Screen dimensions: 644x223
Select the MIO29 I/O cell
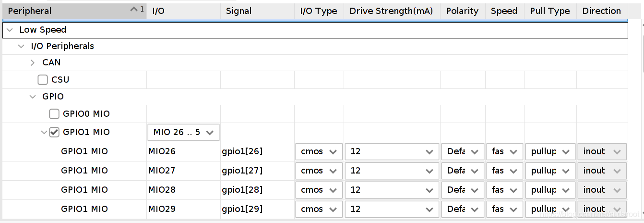tap(162, 209)
